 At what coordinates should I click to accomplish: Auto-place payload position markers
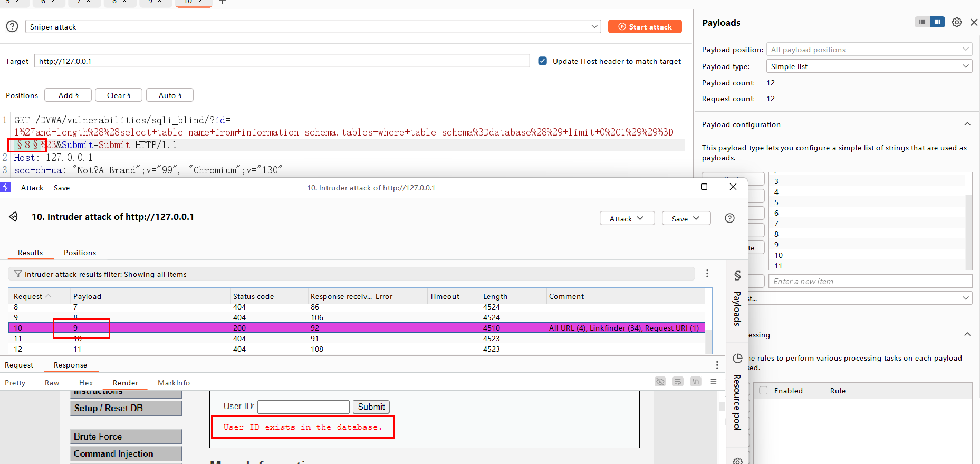pos(170,95)
